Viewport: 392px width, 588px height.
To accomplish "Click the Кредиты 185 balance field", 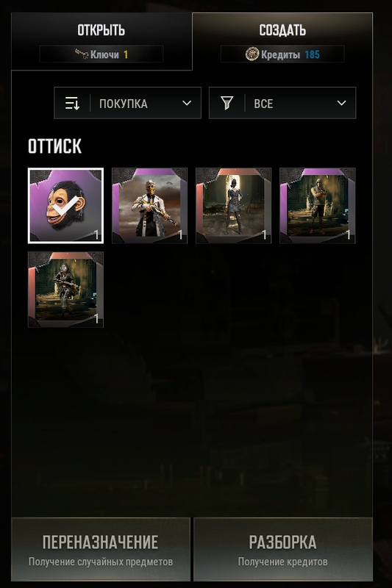I will click(282, 54).
